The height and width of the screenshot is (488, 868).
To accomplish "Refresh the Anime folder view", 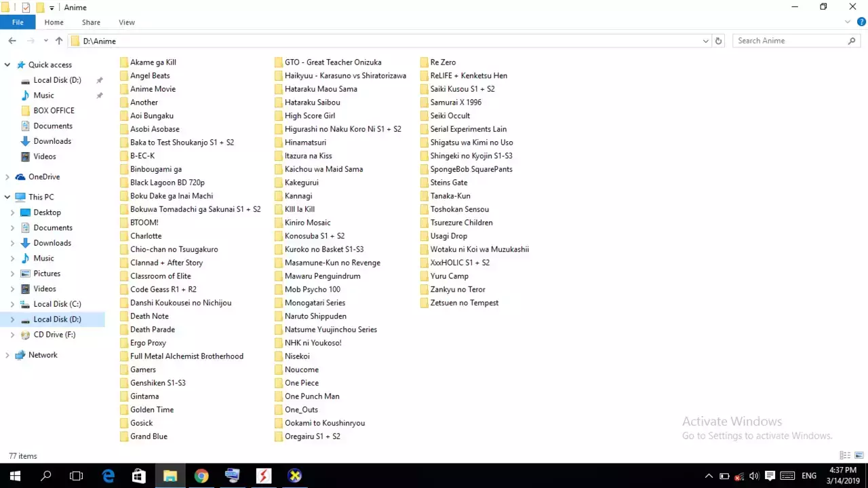I will point(719,41).
